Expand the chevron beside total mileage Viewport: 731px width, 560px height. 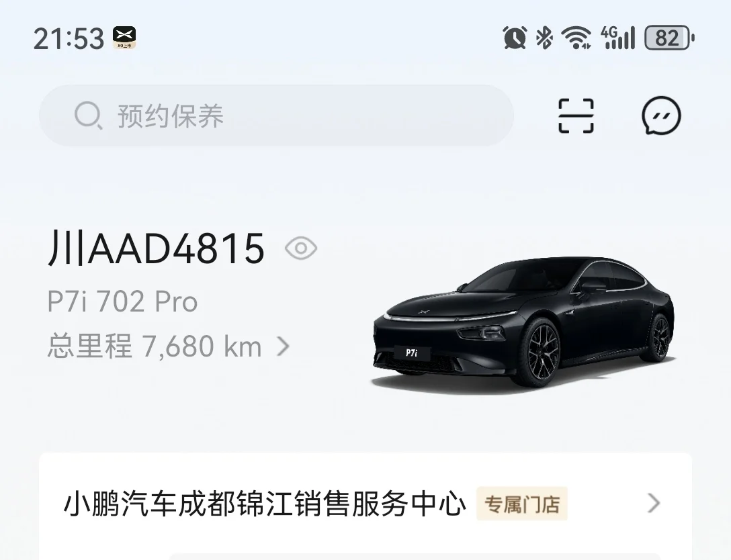click(x=283, y=346)
